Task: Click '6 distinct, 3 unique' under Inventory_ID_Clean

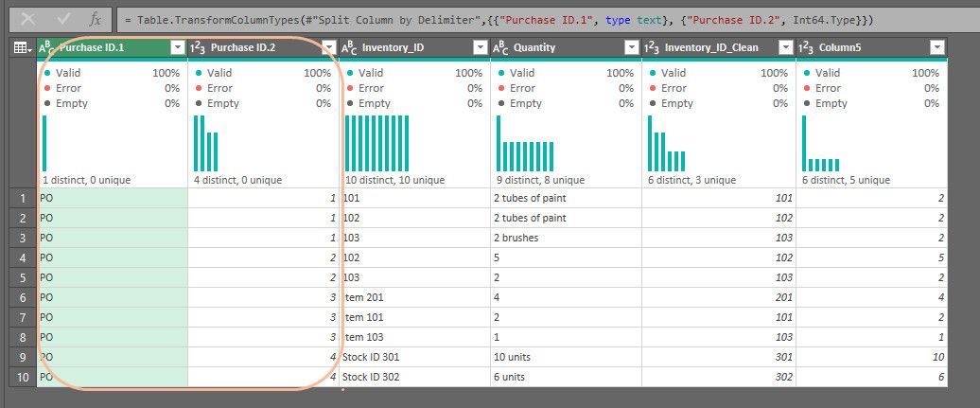Action: tap(691, 180)
